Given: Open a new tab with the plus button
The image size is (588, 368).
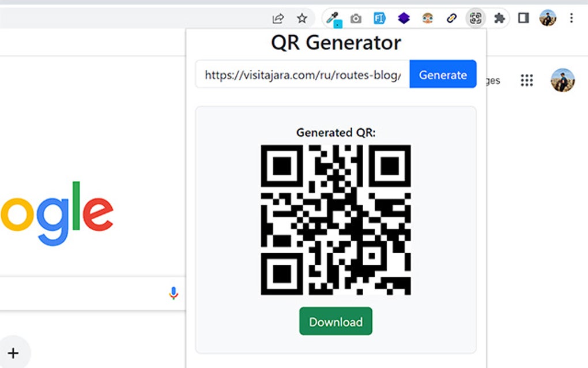Looking at the screenshot, I should (x=13, y=352).
